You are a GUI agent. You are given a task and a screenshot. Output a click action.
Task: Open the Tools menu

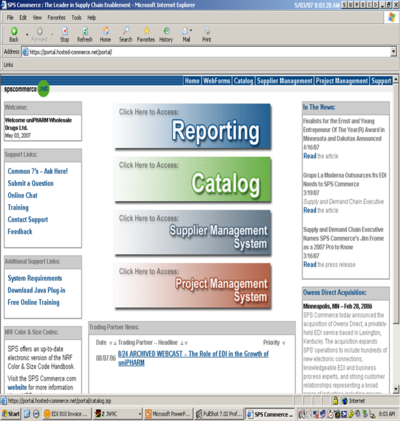tap(76, 18)
